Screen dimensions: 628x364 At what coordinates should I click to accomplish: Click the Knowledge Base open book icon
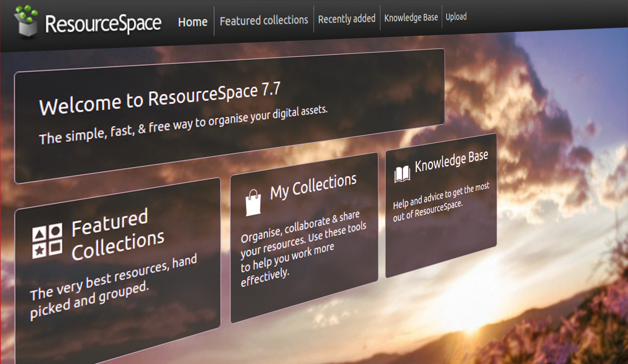click(x=402, y=174)
